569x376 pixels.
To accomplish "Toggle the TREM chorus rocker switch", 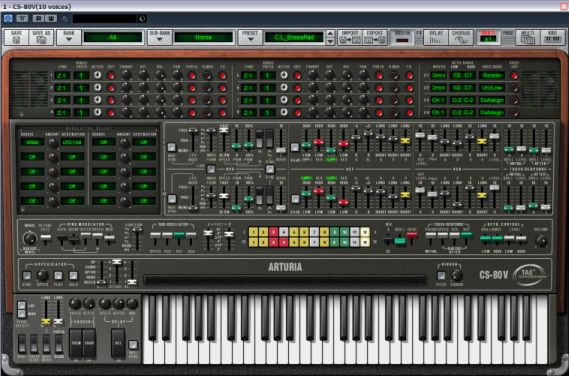I will [76, 343].
